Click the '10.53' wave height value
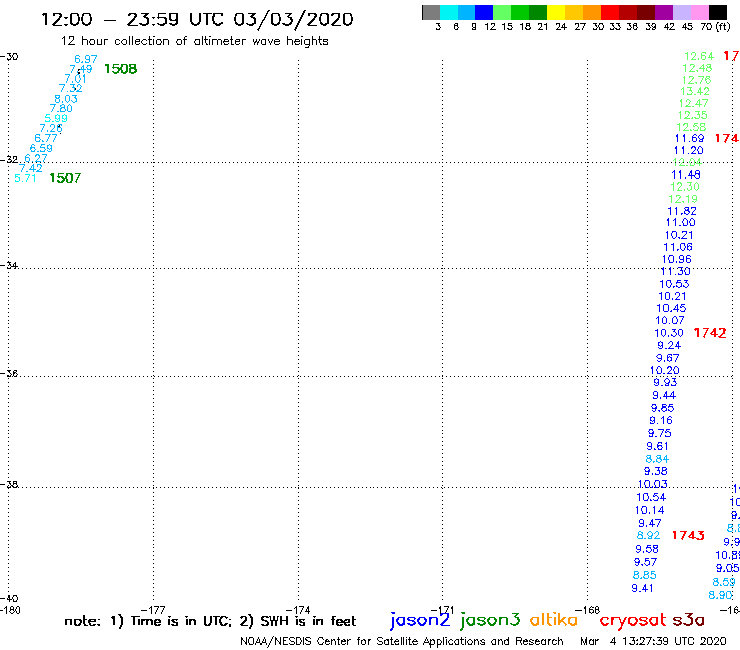Screen dimensions: 740x650 (674, 284)
